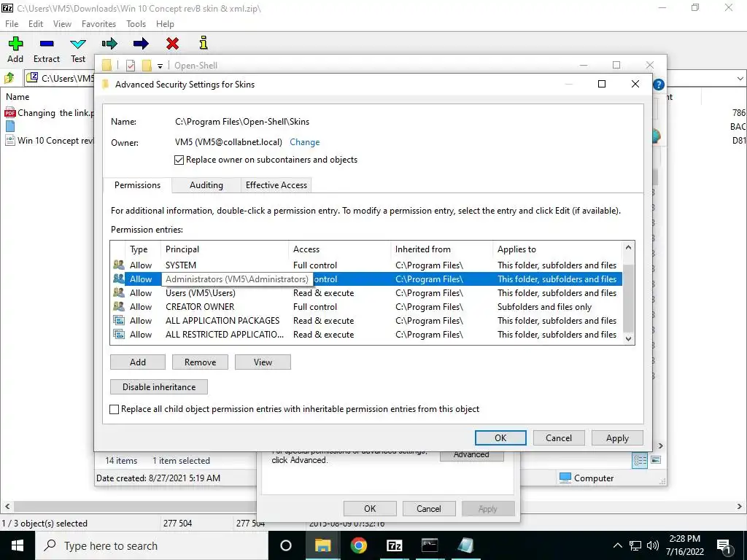The image size is (747, 560).
Task: Click the ALL APPLICATION PACKAGES entry icon
Action: 119,320
